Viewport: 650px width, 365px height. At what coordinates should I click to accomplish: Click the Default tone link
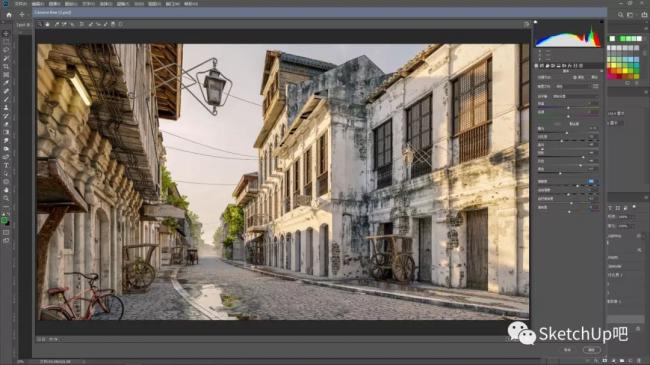[x=574, y=124]
